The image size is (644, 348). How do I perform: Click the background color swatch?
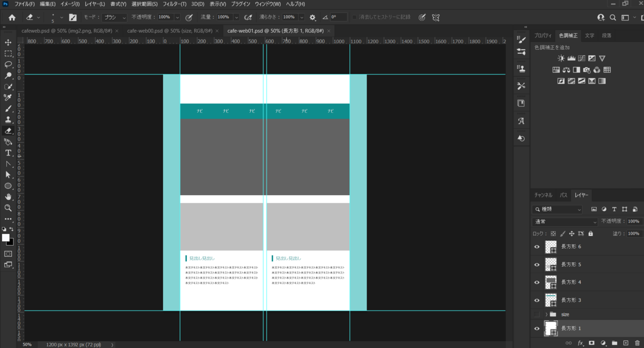tap(11, 242)
